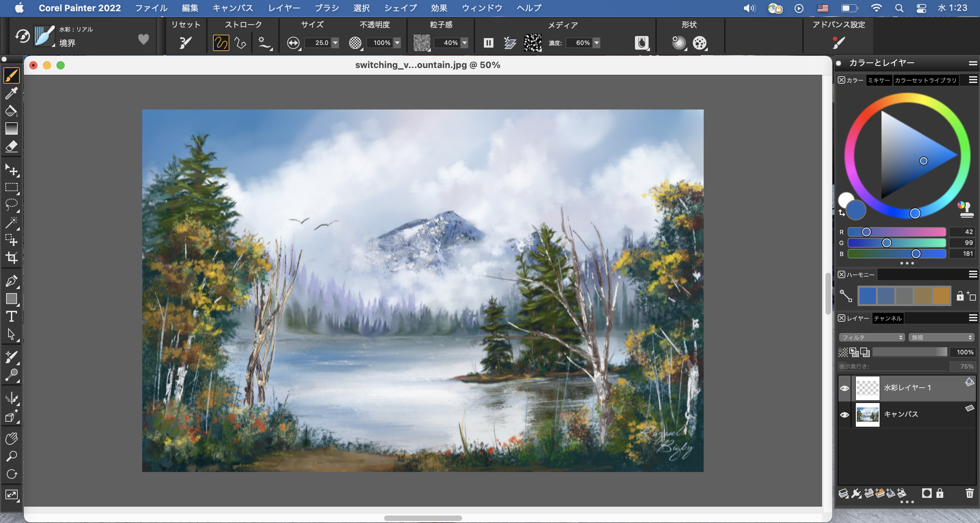Image resolution: width=980 pixels, height=523 pixels.
Task: Toggle visibility of キャンバス layer
Action: [845, 415]
